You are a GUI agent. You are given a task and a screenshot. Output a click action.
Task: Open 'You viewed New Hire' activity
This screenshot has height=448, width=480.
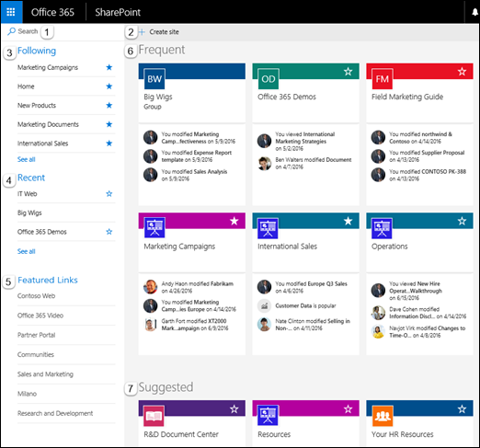(416, 291)
